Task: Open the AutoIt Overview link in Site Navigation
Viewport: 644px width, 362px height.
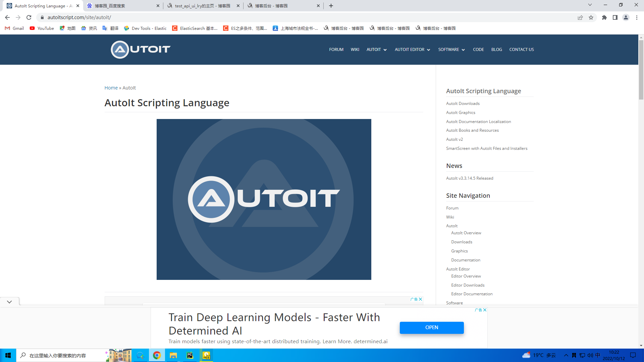Action: (x=466, y=233)
